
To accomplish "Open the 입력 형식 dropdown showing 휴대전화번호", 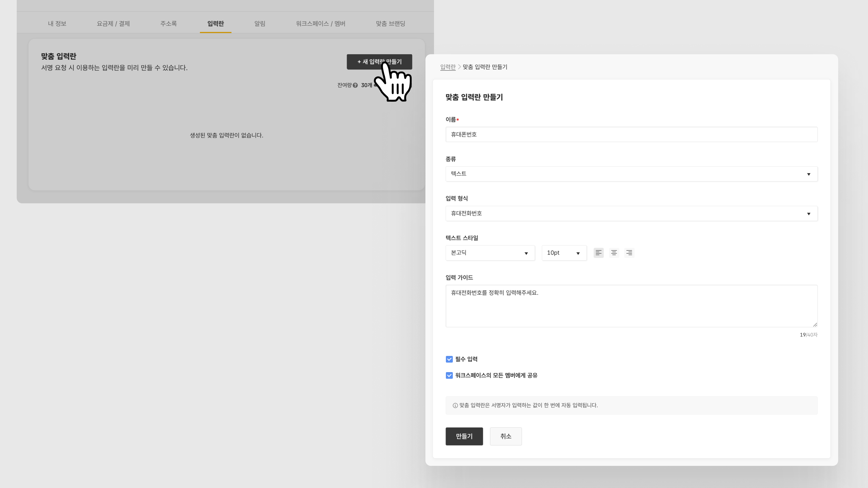I will [x=631, y=213].
